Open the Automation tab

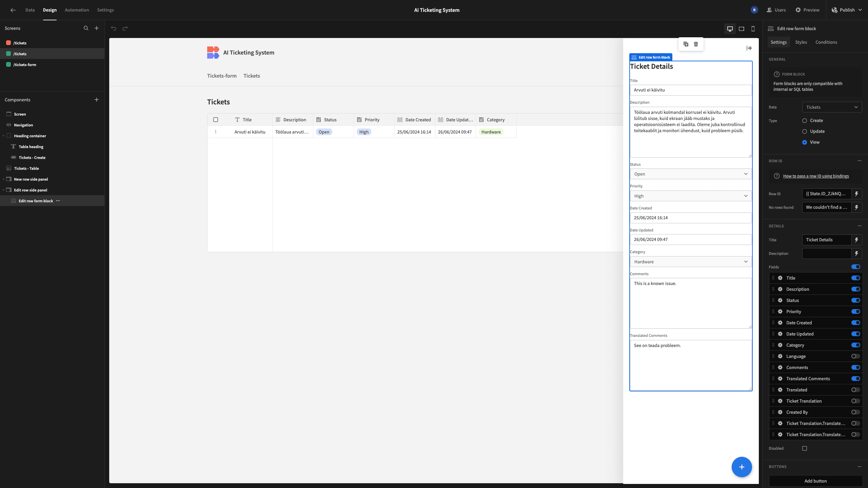(77, 10)
